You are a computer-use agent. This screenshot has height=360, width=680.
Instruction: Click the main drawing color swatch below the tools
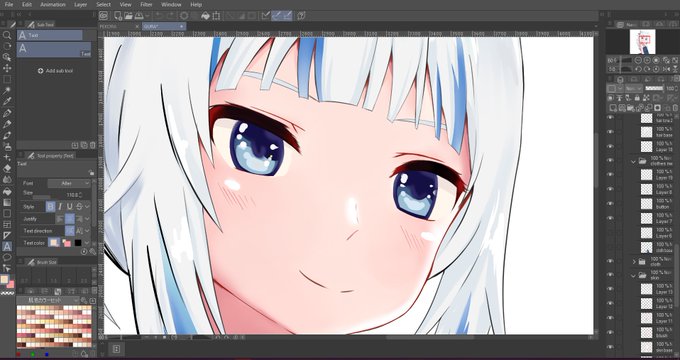coord(5,280)
